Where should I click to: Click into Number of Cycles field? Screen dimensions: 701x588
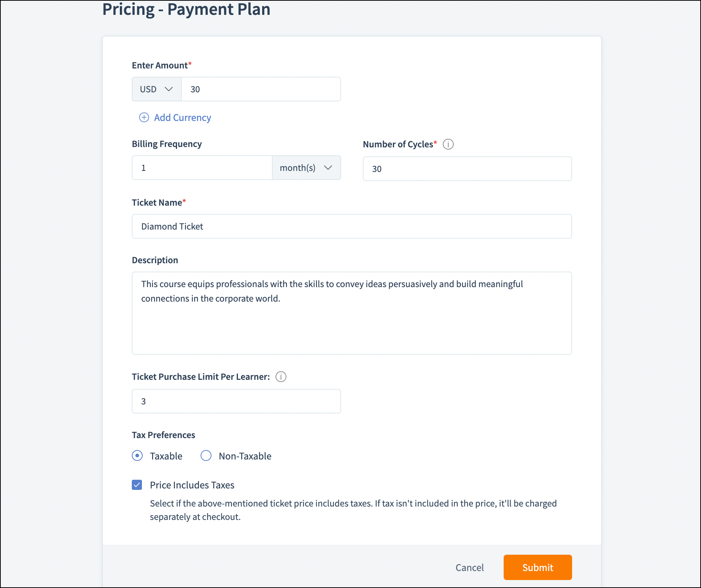point(467,169)
